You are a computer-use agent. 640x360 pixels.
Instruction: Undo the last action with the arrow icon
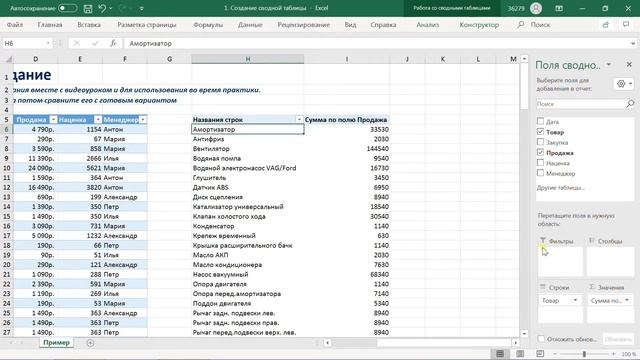[x=102, y=8]
